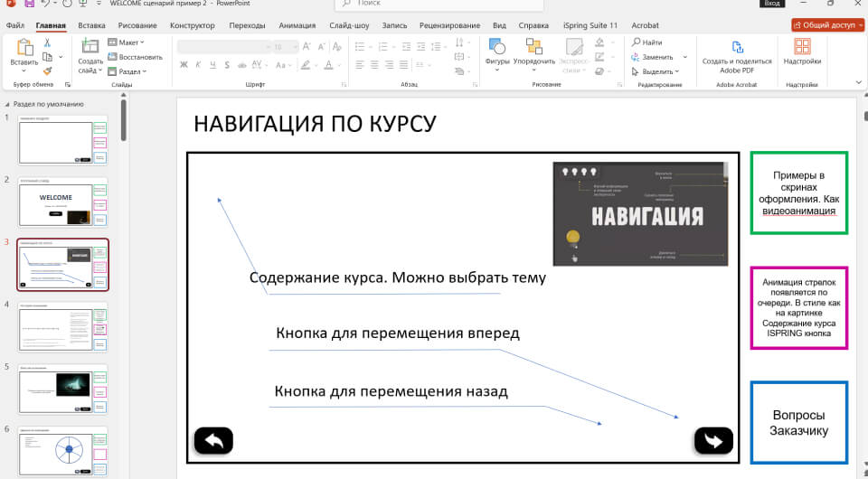The height and width of the screenshot is (479, 868).
Task: Click the Find (Найти) magnifier button
Action: (647, 42)
